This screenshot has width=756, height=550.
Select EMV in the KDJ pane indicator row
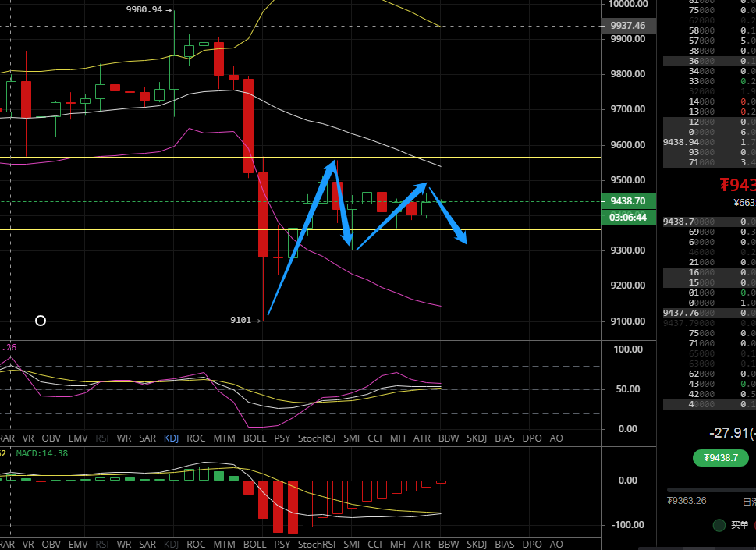pyautogui.click(x=78, y=438)
